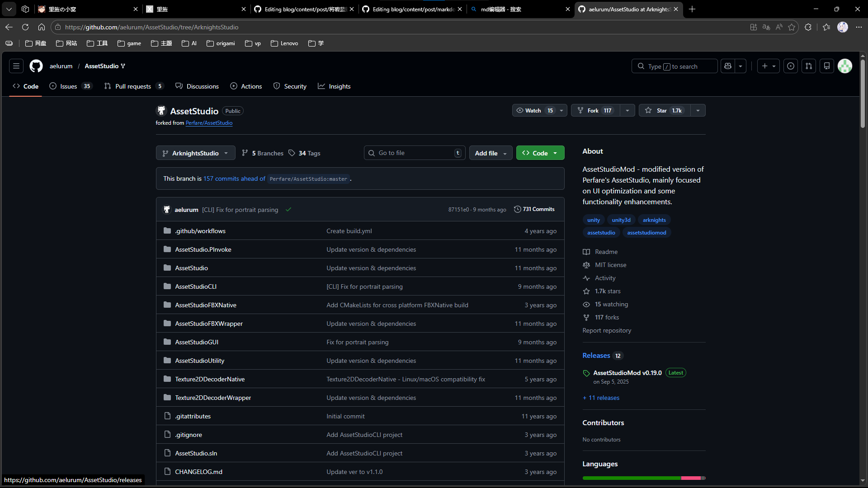
Task: Open the GitHub hamburger navigation menu
Action: [x=16, y=66]
